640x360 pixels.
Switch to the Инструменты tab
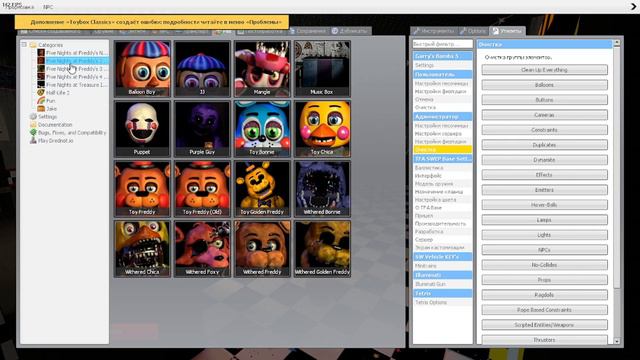(x=433, y=31)
